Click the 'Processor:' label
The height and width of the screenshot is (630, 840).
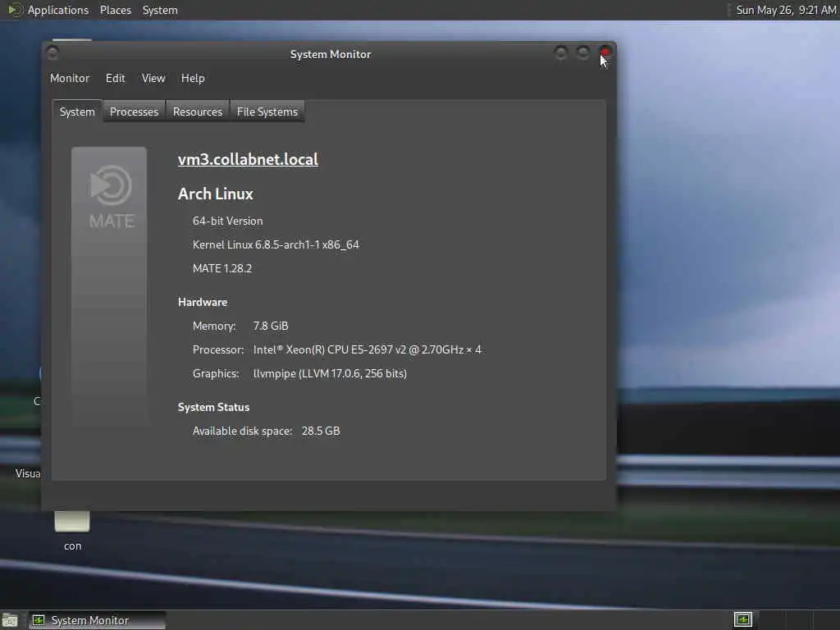coord(218,349)
